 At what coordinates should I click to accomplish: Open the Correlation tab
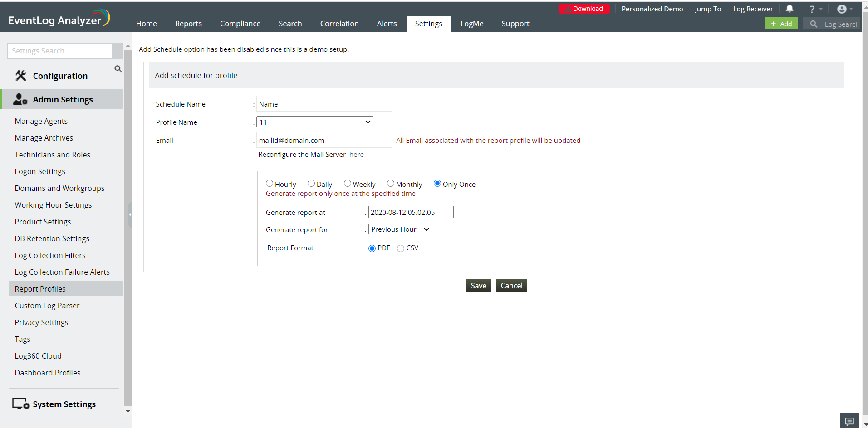coord(339,24)
